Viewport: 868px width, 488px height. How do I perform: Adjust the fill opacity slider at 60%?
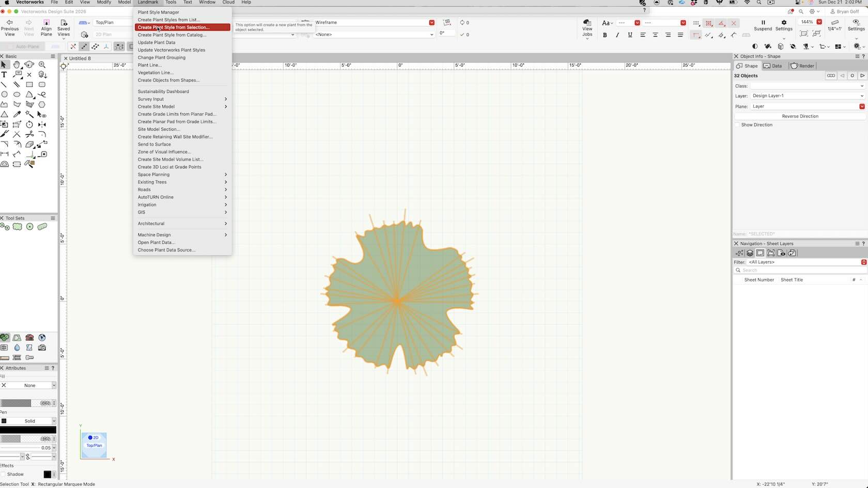[26, 403]
